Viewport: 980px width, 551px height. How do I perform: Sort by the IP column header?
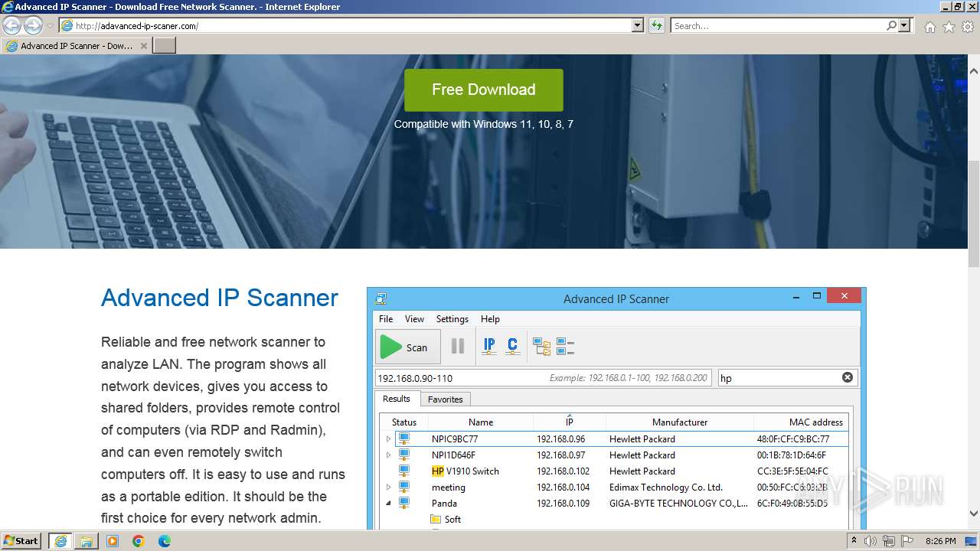tap(569, 422)
